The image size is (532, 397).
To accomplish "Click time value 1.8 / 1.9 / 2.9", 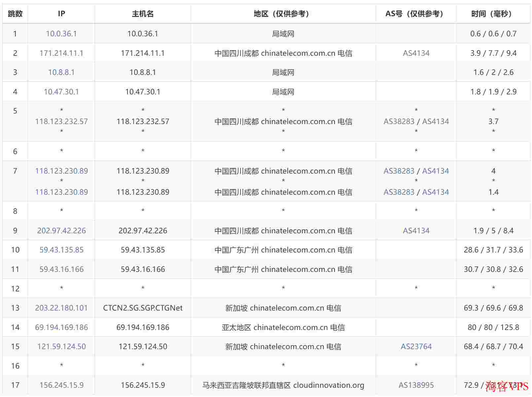I will (x=493, y=92).
